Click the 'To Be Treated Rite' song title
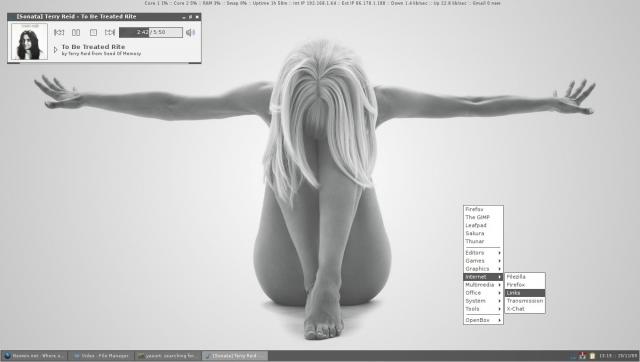This screenshot has width=640, height=362. pyautogui.click(x=93, y=47)
